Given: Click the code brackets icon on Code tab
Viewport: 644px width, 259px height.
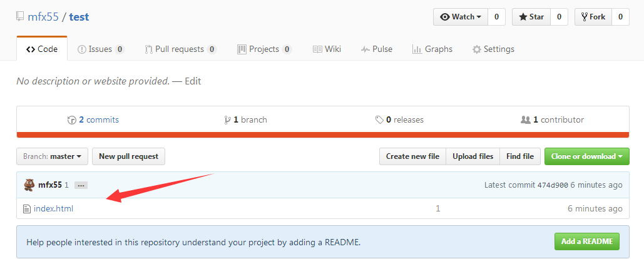Looking at the screenshot, I should pos(31,49).
